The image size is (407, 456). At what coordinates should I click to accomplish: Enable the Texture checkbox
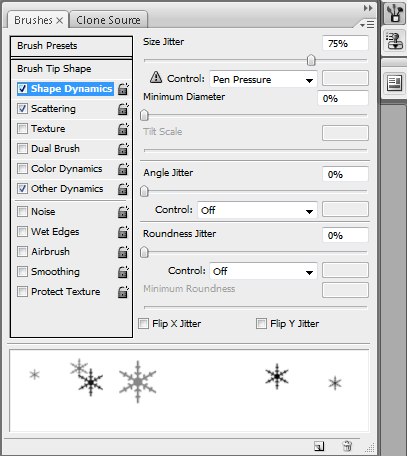point(22,129)
